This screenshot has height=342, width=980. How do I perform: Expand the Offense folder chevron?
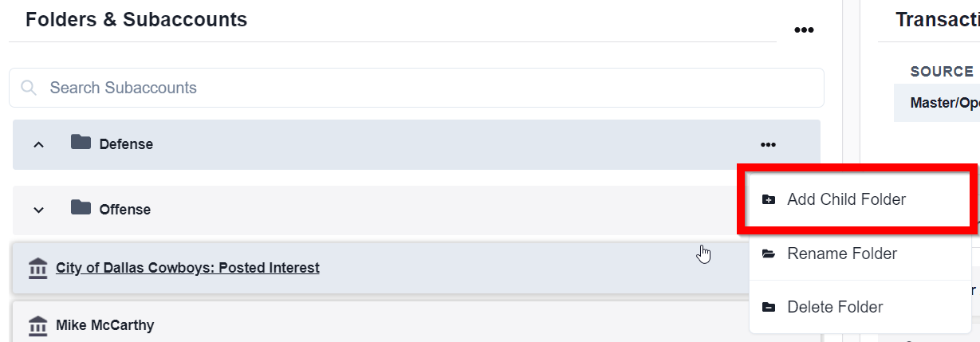pyautogui.click(x=38, y=210)
